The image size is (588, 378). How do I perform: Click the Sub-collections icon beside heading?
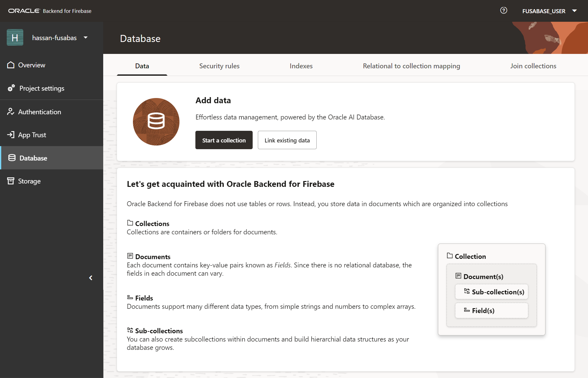tap(130, 330)
